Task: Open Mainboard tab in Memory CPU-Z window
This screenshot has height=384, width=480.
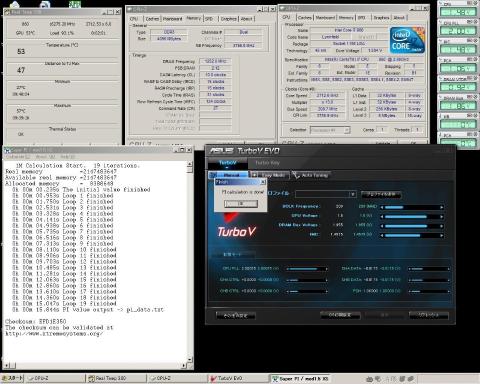Action: [173, 19]
